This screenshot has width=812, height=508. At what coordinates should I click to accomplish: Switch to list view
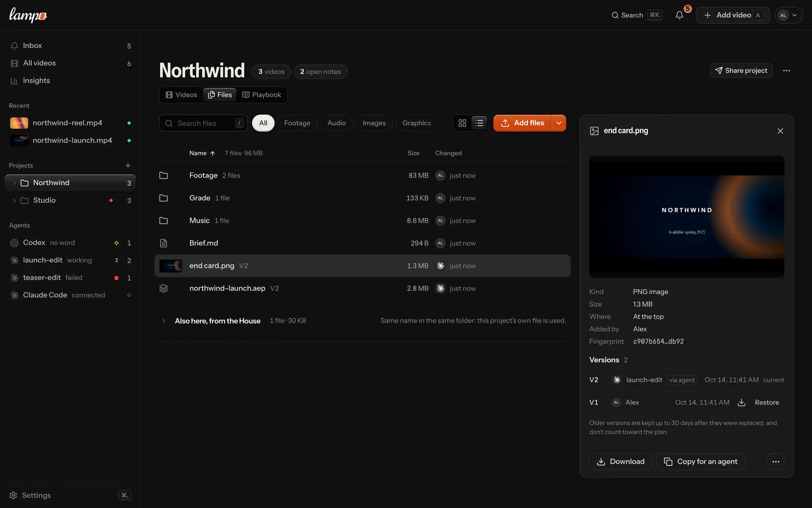[x=479, y=123]
